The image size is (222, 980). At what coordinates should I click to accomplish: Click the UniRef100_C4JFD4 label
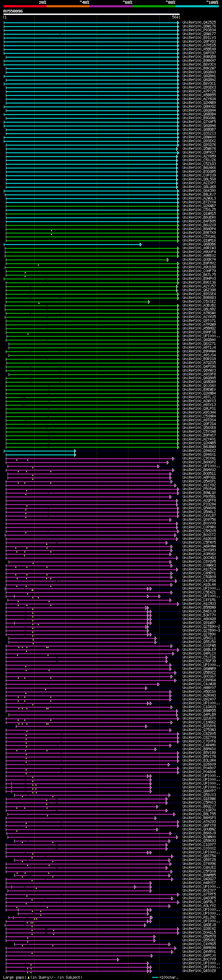199,581
